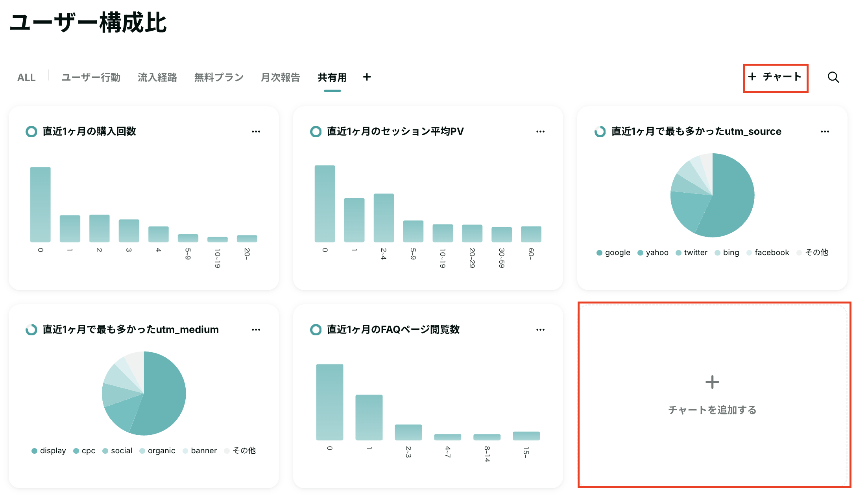Click 4-7 axis label in FAQ chart

tap(447, 452)
